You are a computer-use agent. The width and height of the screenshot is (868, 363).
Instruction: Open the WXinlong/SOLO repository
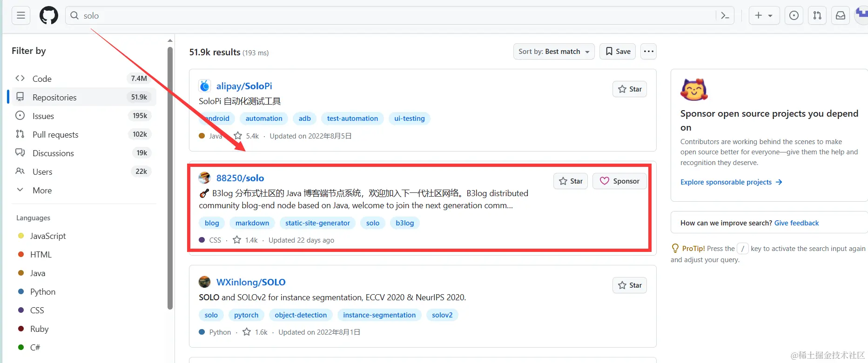pos(251,282)
